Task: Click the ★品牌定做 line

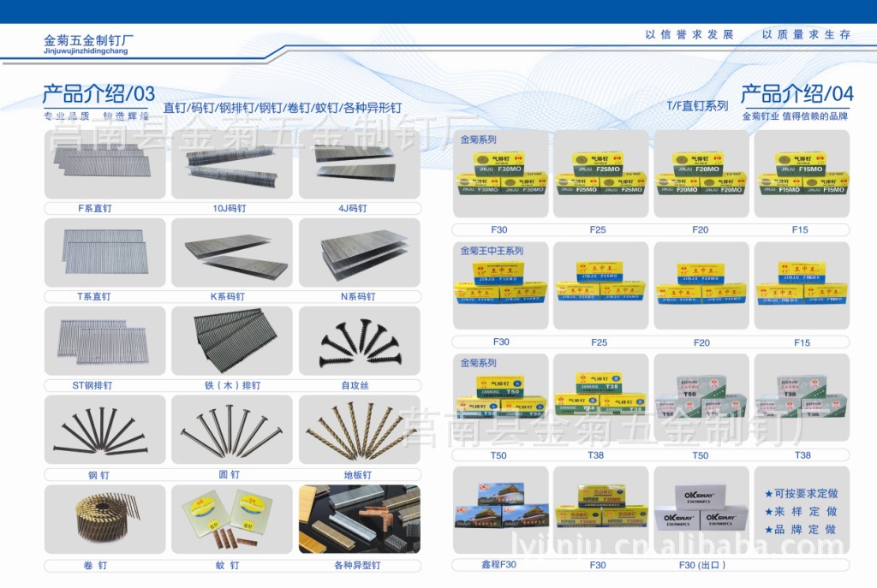Action: coord(801,529)
